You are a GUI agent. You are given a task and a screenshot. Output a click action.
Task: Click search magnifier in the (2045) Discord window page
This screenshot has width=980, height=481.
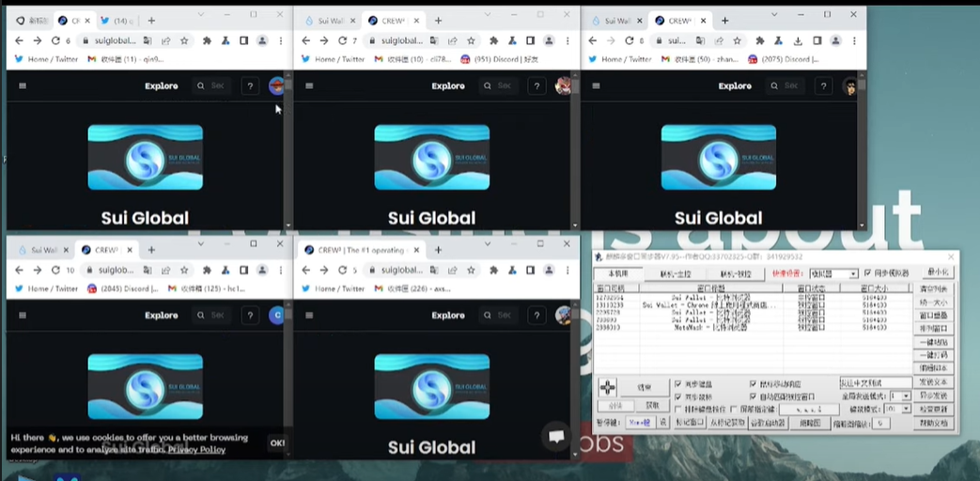tap(201, 316)
